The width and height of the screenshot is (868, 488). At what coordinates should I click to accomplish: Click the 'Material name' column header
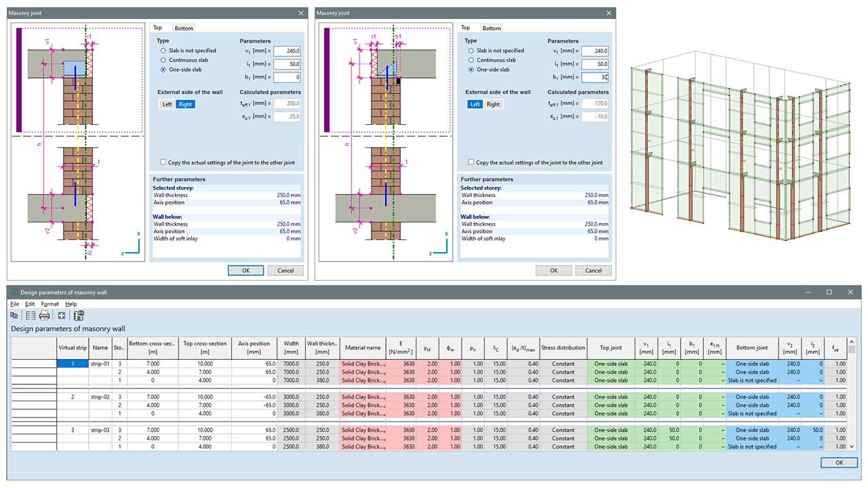click(363, 348)
